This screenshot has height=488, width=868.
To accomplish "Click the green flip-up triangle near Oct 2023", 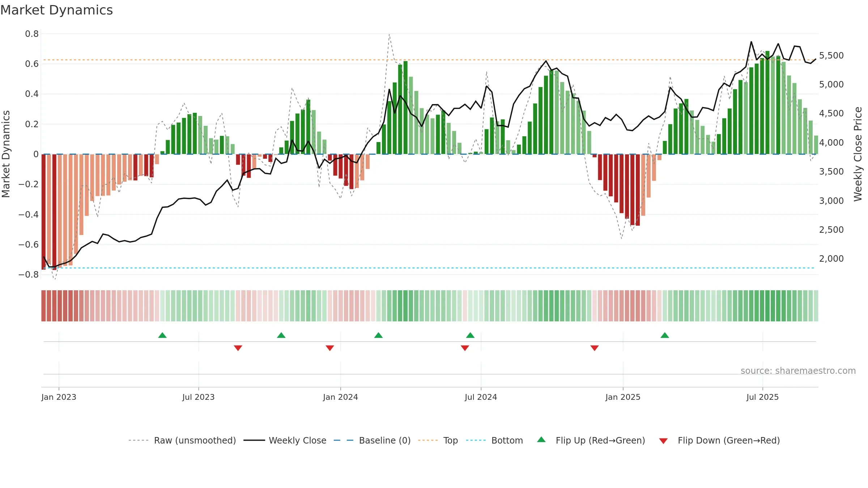I will (281, 335).
